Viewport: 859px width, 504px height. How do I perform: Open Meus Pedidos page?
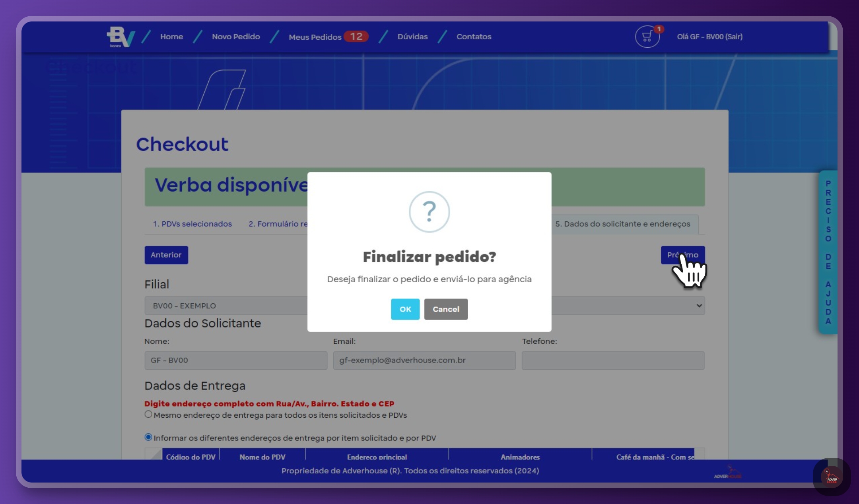pos(315,37)
